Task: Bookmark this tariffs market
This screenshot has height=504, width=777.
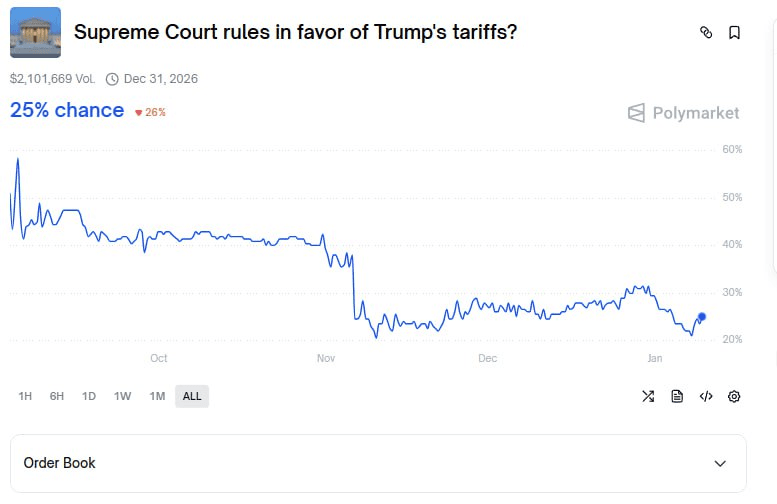Action: pos(734,32)
